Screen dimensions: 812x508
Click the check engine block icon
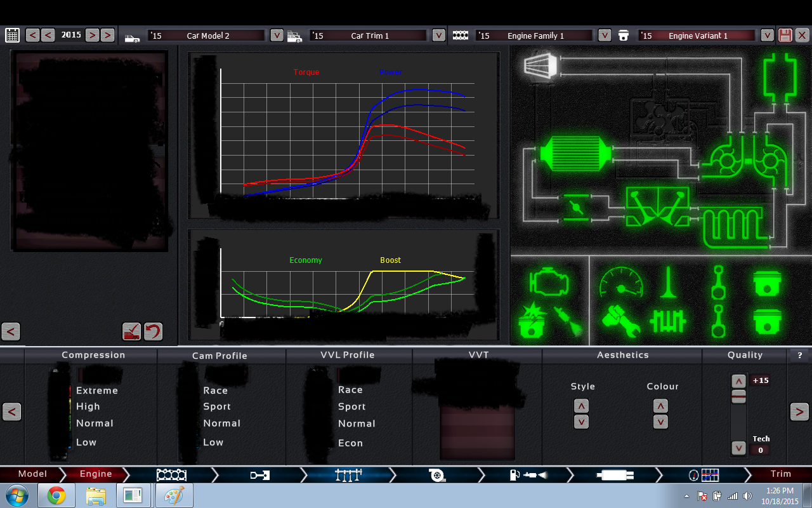[x=549, y=283]
